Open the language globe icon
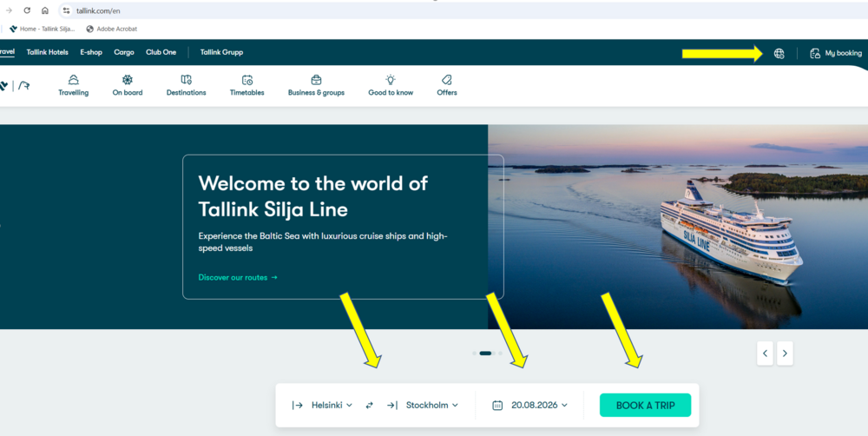 tap(779, 54)
